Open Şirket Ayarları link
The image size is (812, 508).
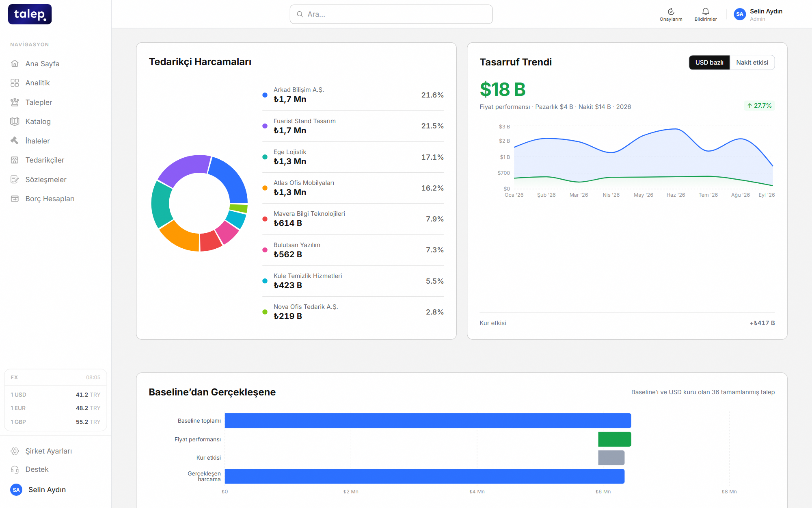pyautogui.click(x=48, y=451)
